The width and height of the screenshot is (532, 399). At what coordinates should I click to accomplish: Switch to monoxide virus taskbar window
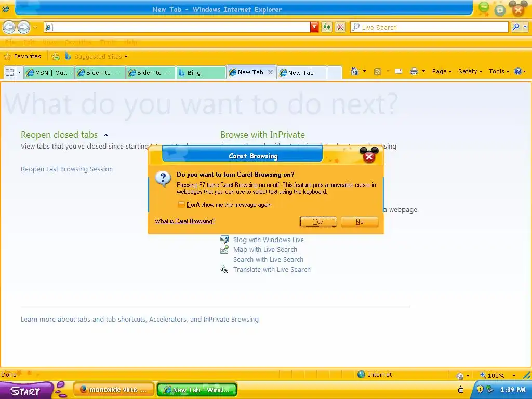114,390
